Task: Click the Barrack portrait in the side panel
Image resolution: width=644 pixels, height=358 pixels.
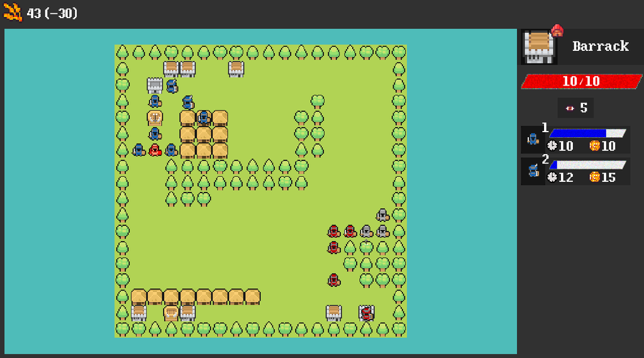Action: (539, 47)
